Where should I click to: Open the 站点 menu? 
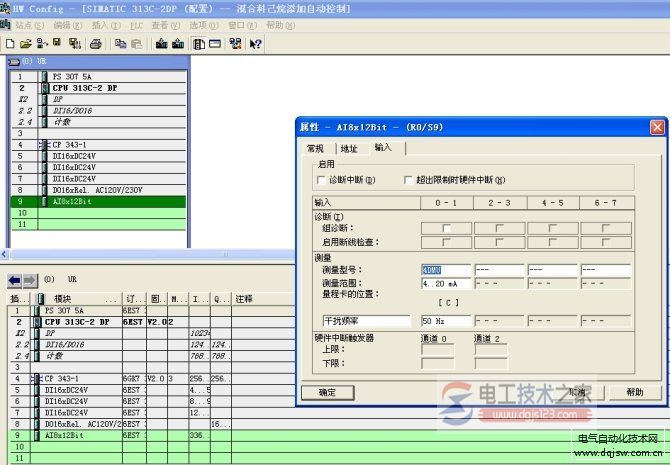point(29,26)
